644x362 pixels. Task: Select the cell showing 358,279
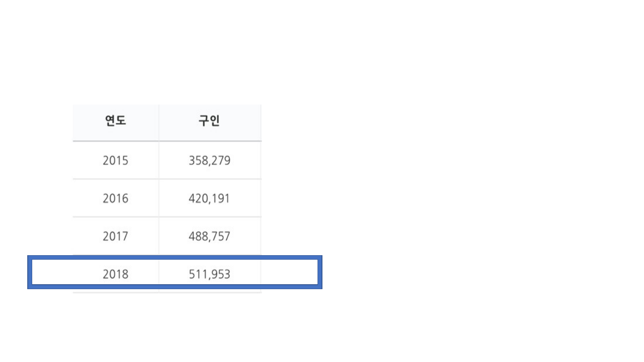click(x=209, y=160)
